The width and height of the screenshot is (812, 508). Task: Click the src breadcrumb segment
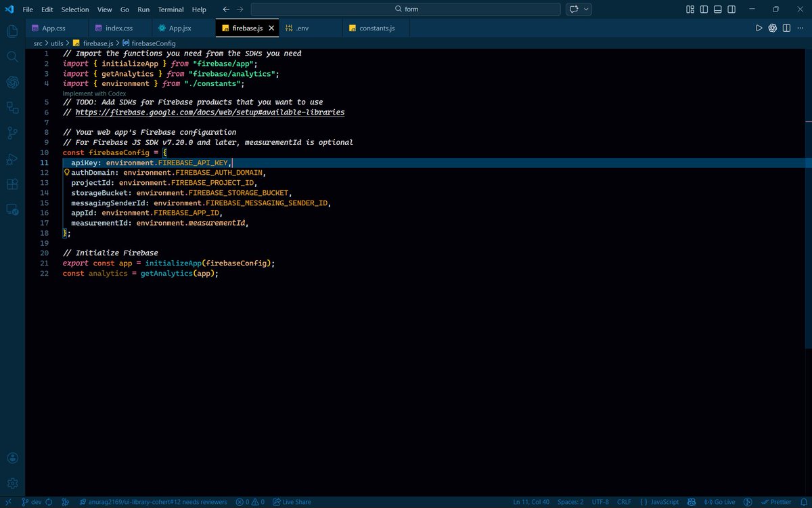pyautogui.click(x=38, y=43)
